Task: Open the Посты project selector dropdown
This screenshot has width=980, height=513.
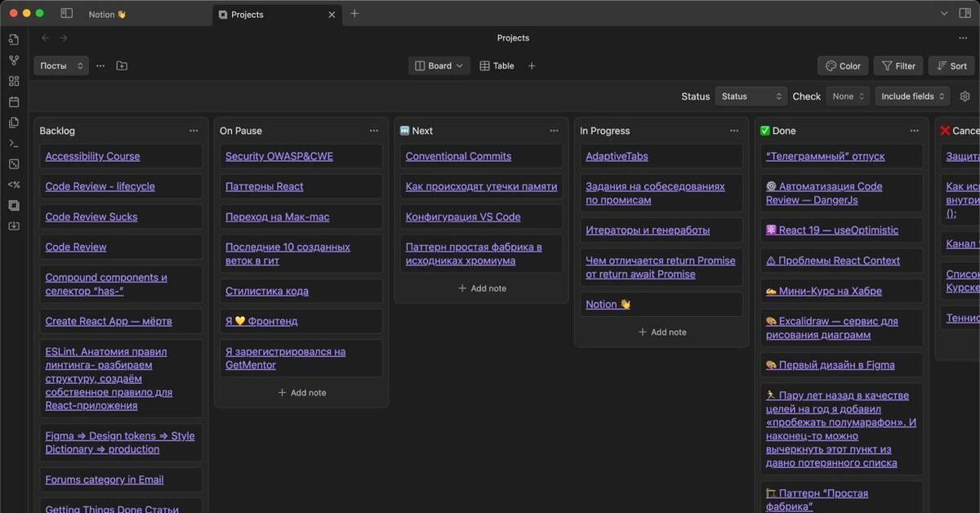Action: coord(61,66)
